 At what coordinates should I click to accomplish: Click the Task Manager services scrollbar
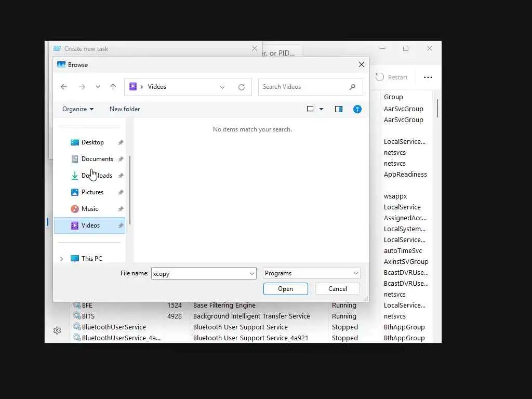tap(437, 109)
